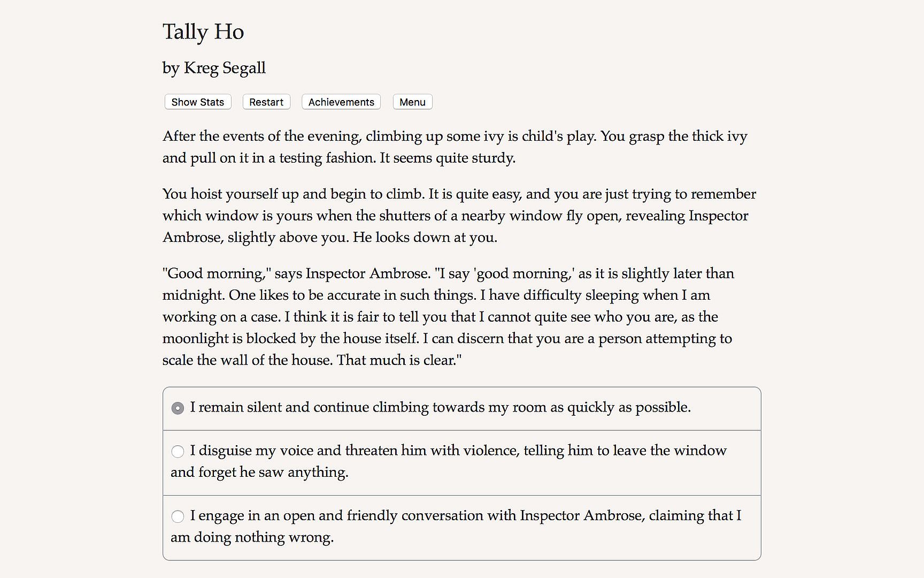Select the radio circle beside 'I remain silent'
Screen dimensions: 924x578
coord(178,408)
